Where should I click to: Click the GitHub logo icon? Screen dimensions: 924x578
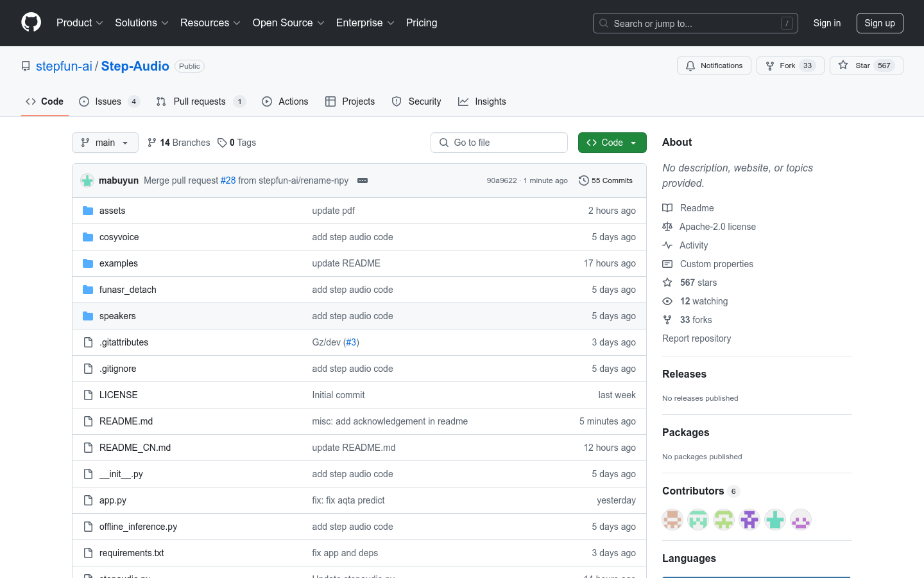(31, 22)
